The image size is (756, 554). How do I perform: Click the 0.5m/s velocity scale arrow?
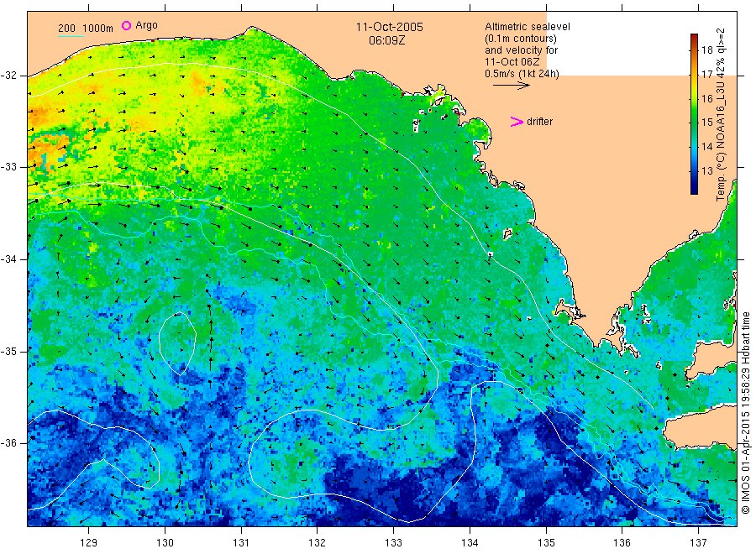tap(511, 86)
